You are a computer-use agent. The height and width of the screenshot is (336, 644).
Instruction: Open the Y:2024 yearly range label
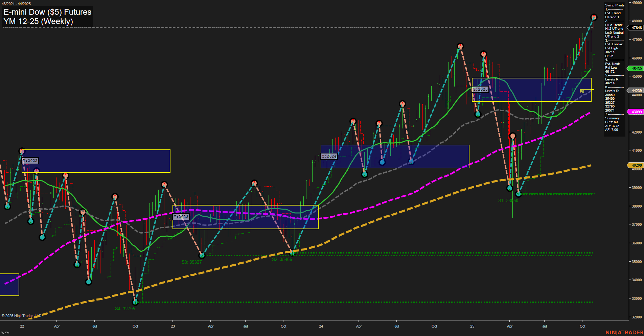(x=329, y=156)
